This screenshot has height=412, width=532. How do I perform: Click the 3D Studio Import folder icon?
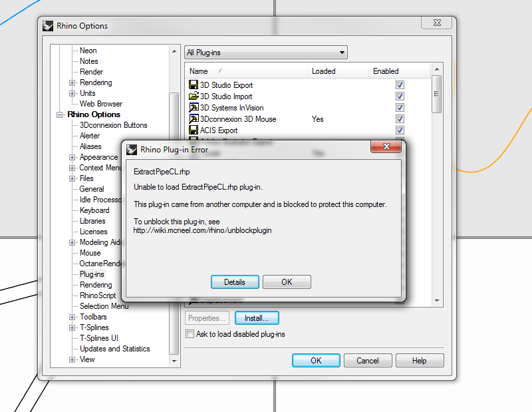(194, 96)
